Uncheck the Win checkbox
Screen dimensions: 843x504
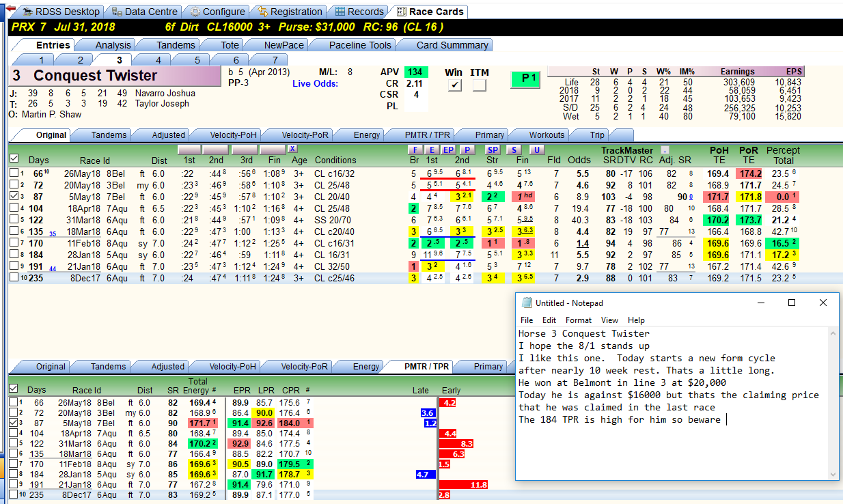click(x=454, y=85)
